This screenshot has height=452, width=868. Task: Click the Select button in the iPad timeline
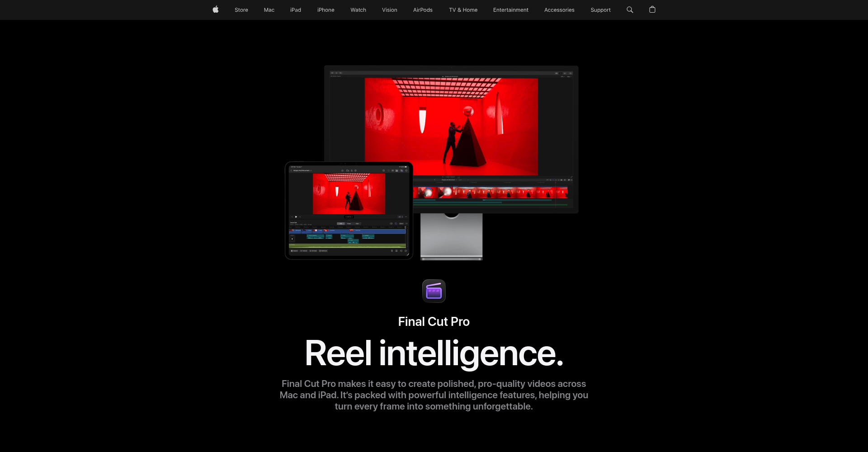(401, 223)
